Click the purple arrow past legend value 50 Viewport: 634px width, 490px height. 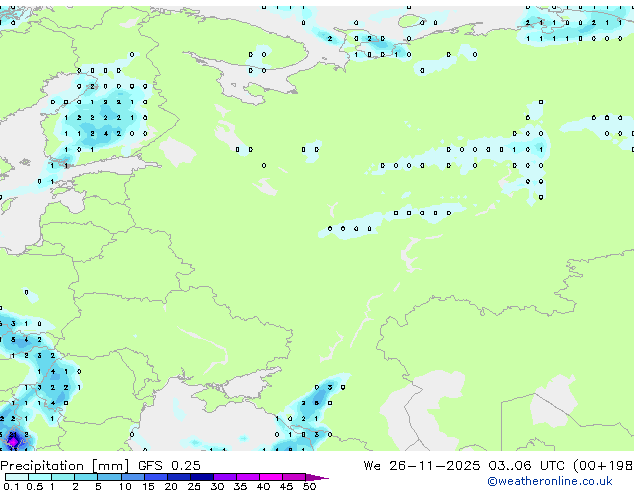(x=317, y=477)
